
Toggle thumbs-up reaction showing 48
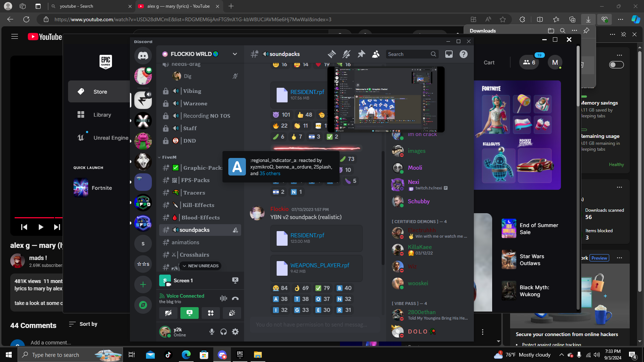pos(305,115)
